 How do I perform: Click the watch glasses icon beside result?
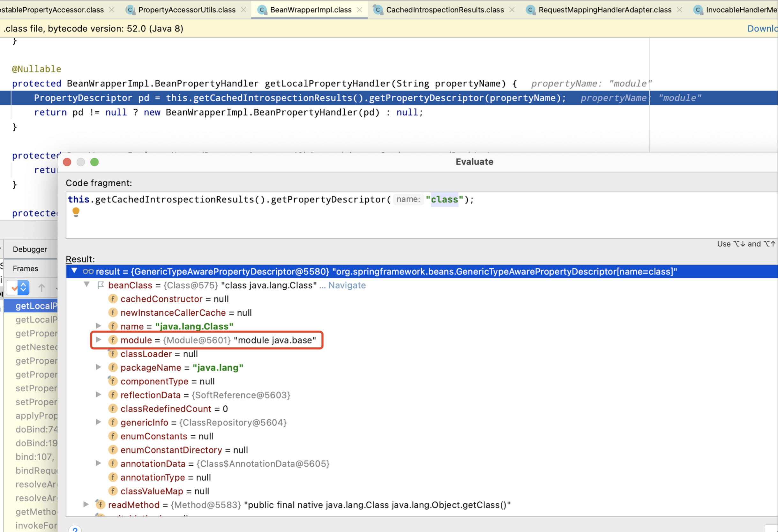point(88,271)
